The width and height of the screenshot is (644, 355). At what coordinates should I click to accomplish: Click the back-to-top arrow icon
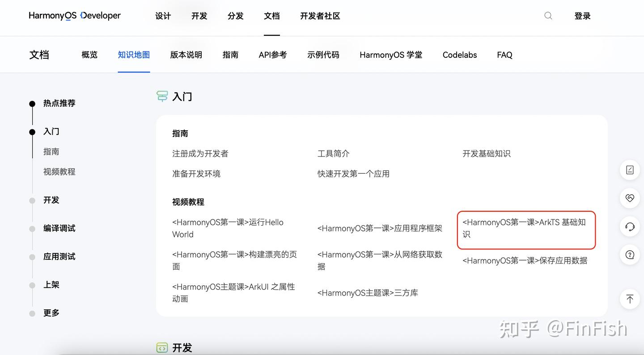pos(630,299)
